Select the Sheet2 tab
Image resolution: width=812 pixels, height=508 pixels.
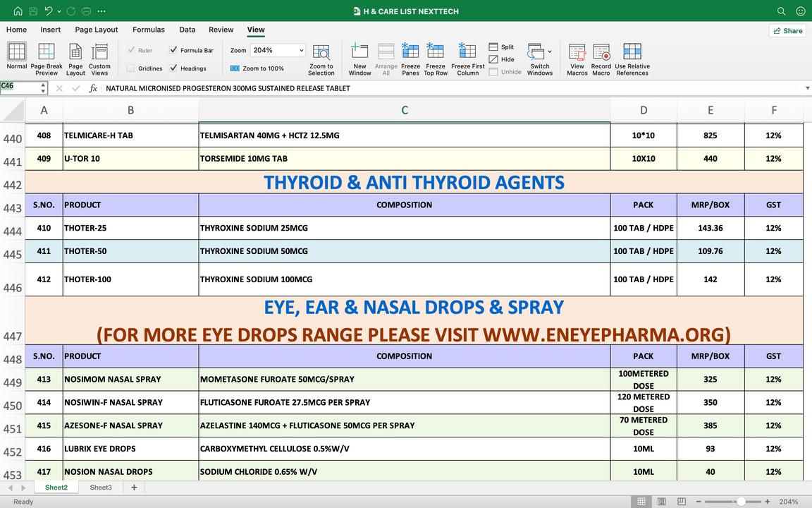(56, 488)
